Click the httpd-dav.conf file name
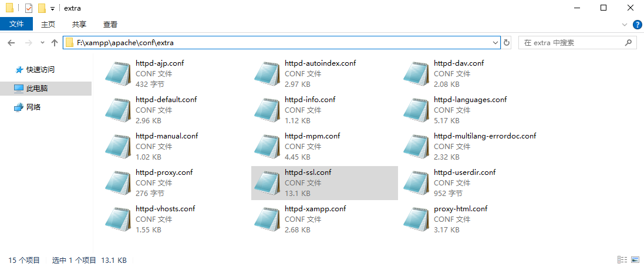 pyautogui.click(x=458, y=63)
